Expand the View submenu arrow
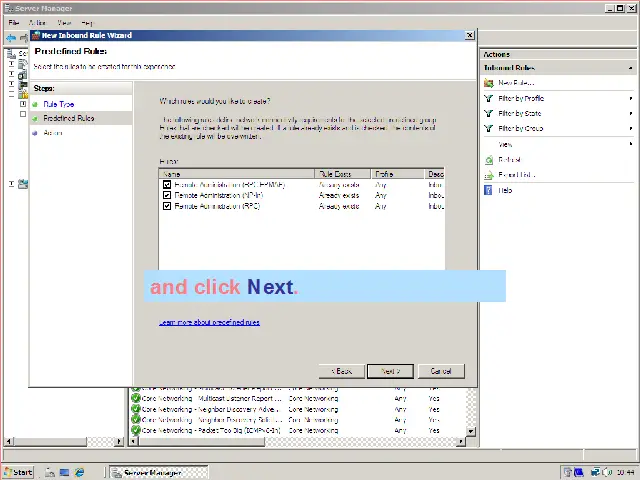Viewport: 640px width, 480px height. click(631, 144)
